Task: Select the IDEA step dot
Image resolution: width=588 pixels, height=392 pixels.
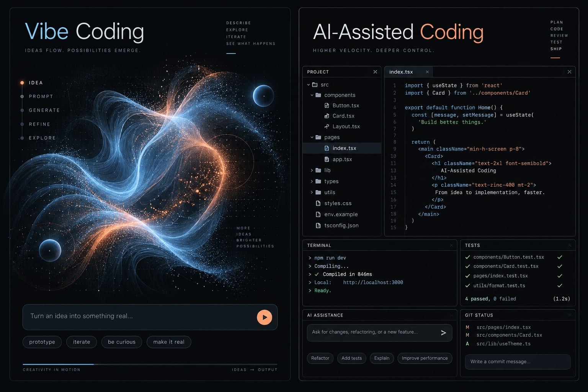Action: 22,83
